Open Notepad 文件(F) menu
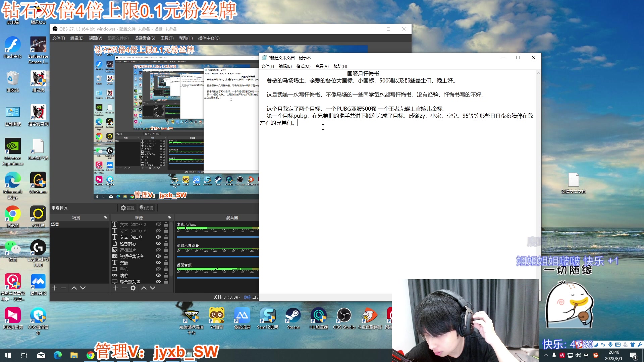 (x=267, y=66)
